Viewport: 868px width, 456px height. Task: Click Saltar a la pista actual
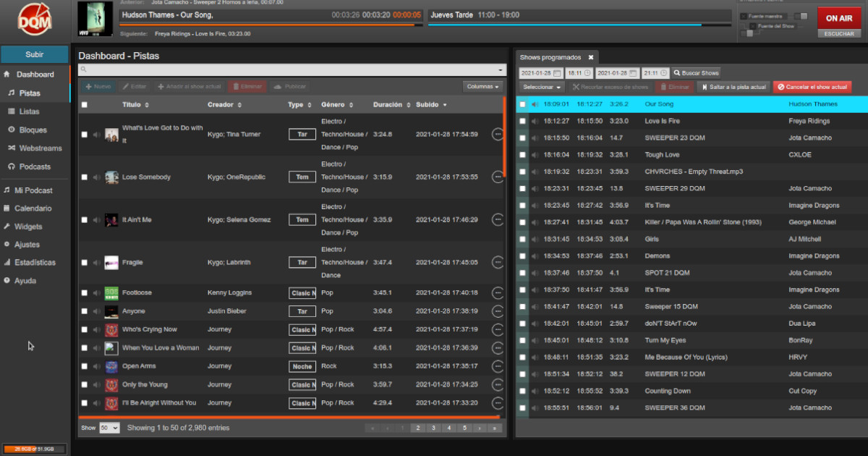tap(733, 87)
